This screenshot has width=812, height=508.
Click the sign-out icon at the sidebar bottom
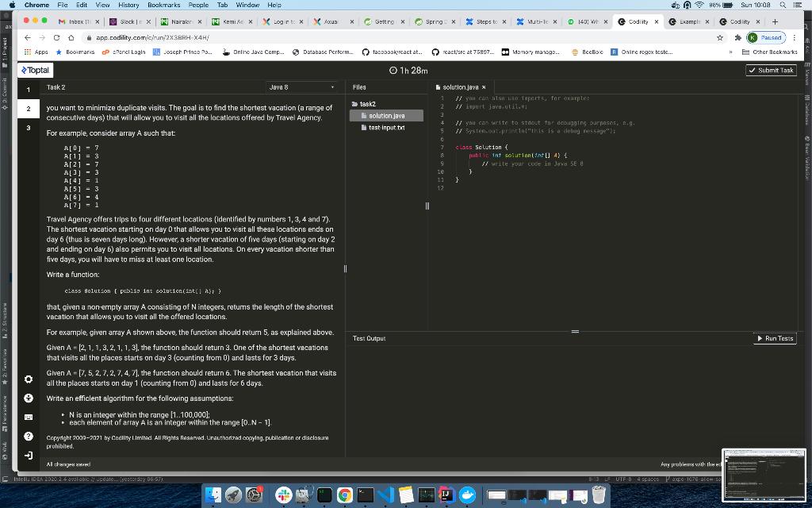(x=28, y=456)
